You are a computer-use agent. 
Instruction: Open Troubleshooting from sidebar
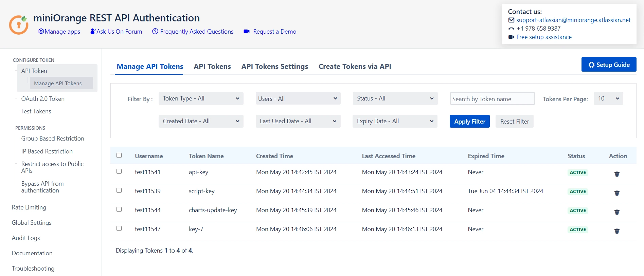[x=33, y=269]
